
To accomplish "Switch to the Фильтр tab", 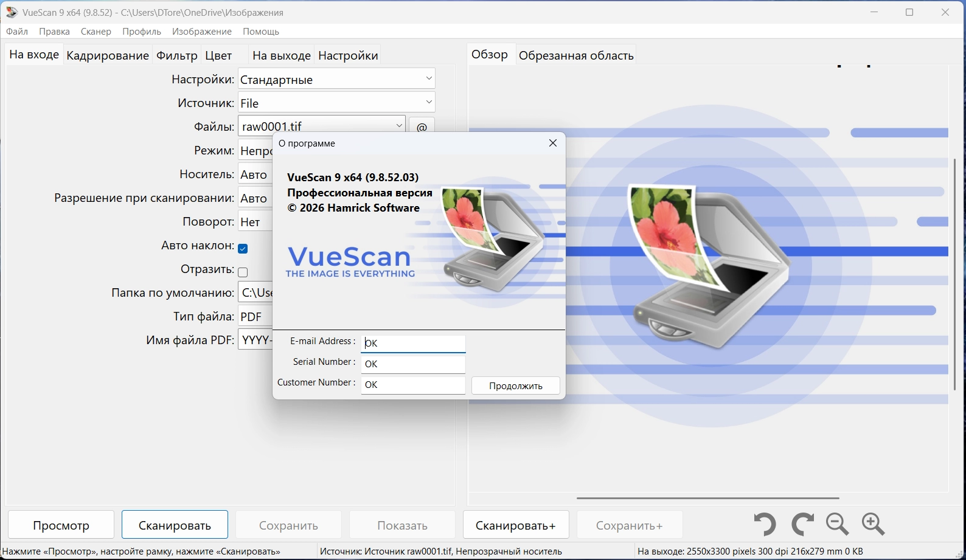I will point(177,55).
